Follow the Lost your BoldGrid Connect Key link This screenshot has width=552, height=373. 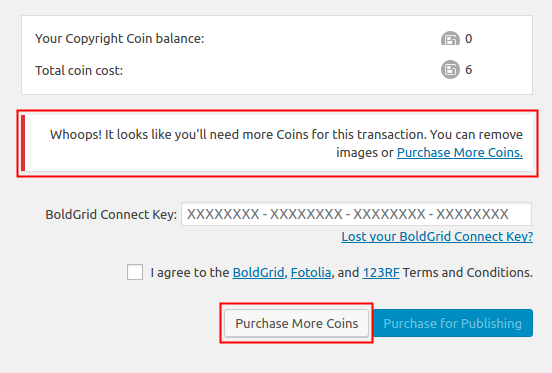[437, 236]
